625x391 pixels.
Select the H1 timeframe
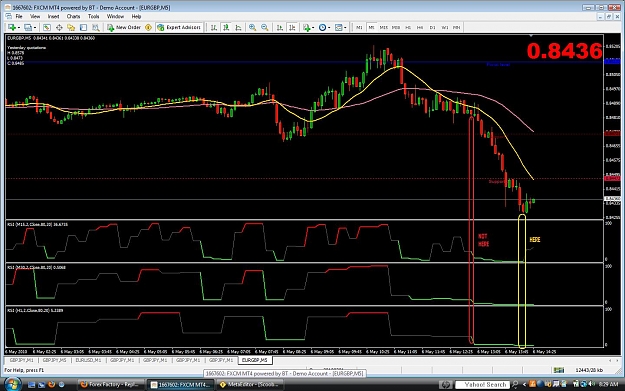(x=408, y=28)
